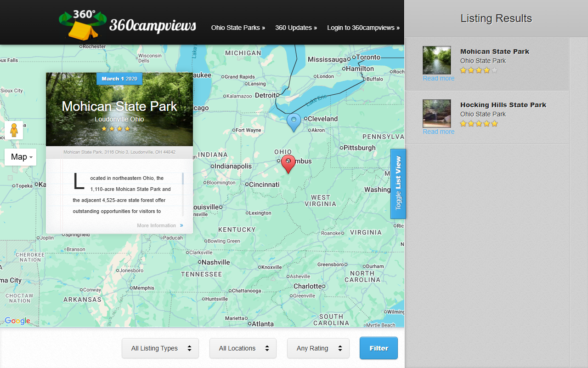Open the 360 Updates menu
Screen dimensions: 588x368
pyautogui.click(x=296, y=28)
